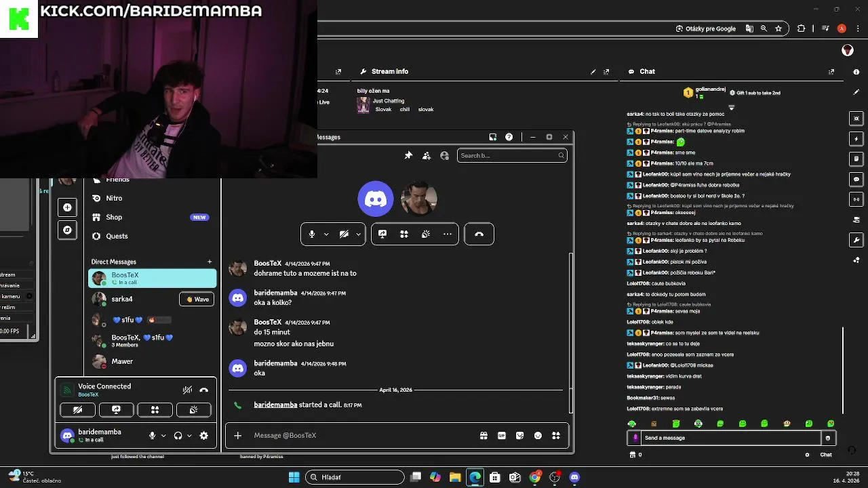Screen dimensions: 868x488
Task: Open Otázky pre Google in browser address bar
Action: pos(706,28)
